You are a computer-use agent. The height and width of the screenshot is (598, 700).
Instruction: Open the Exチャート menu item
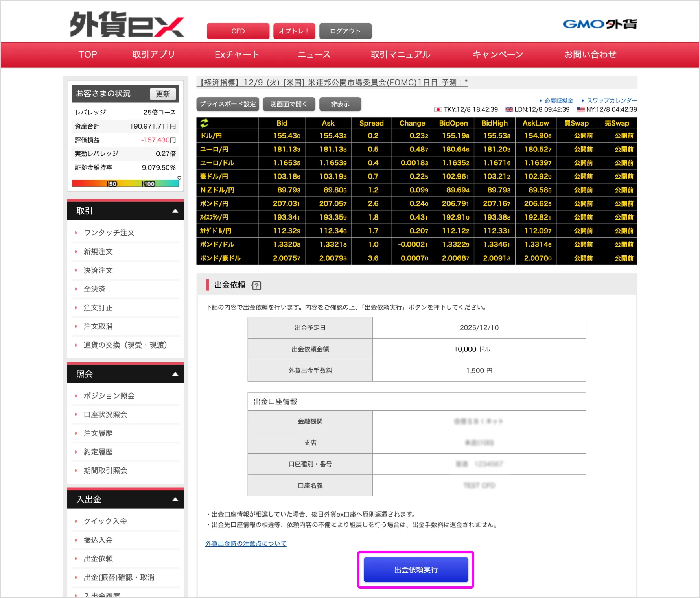237,55
